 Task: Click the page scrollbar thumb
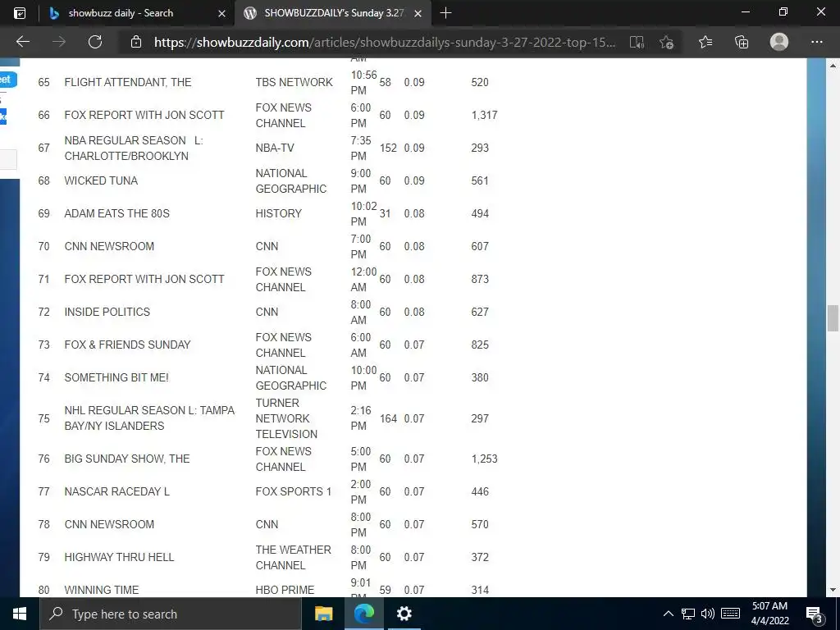833,318
